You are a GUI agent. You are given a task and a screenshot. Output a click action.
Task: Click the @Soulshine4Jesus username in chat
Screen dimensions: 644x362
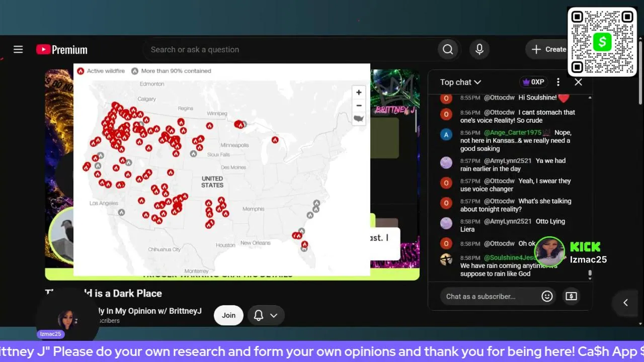511,257
